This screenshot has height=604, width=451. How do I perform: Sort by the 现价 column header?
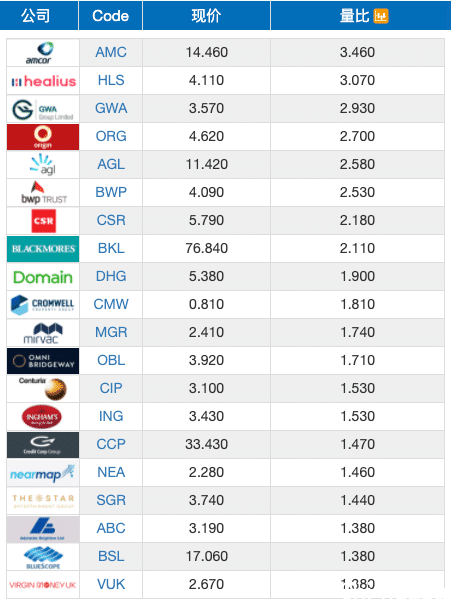(206, 16)
